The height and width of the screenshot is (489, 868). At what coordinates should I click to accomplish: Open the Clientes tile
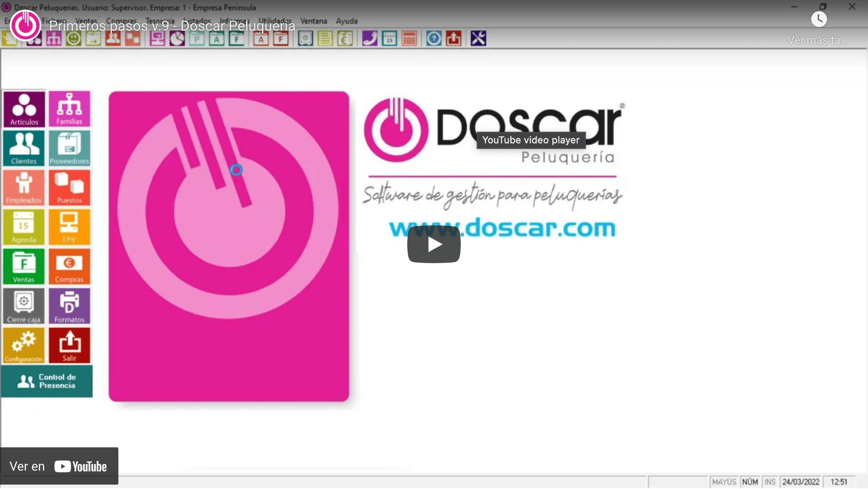[x=24, y=148]
